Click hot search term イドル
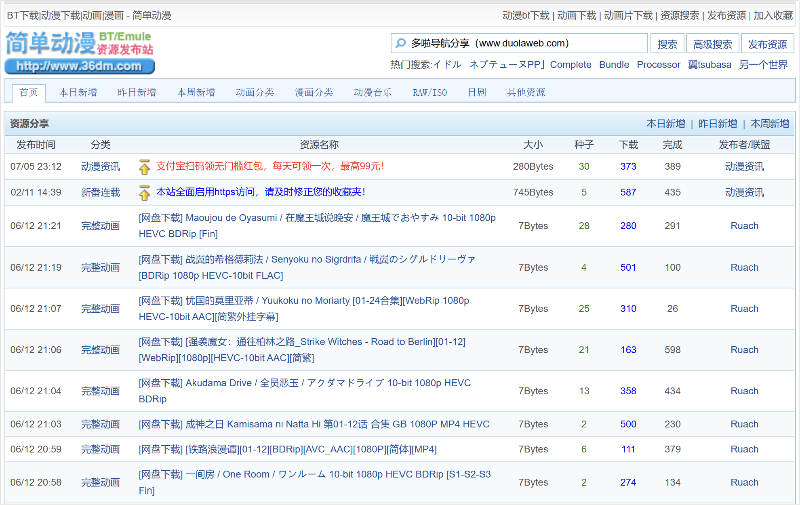The height and width of the screenshot is (505, 800). coord(447,65)
